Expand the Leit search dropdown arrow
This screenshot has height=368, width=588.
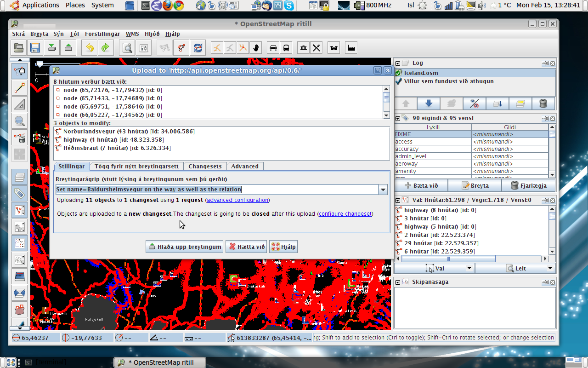click(x=549, y=269)
